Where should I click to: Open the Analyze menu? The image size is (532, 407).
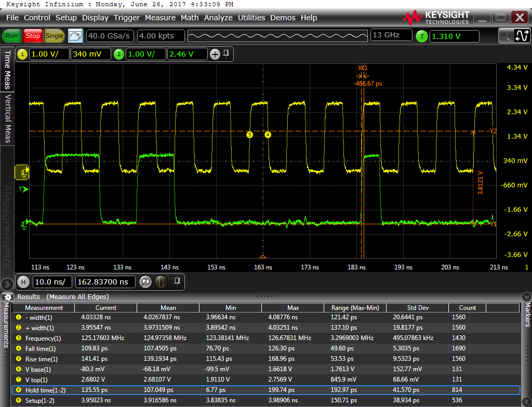pos(218,18)
